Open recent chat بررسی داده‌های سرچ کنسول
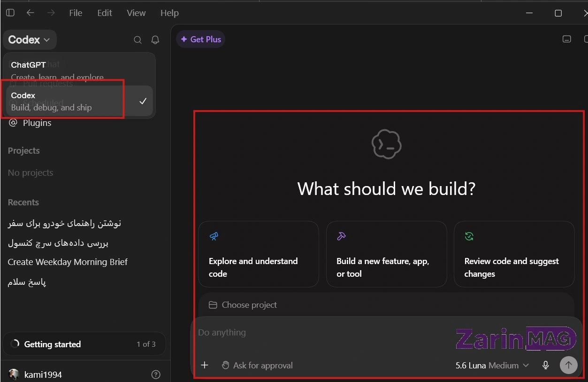Image resolution: width=588 pixels, height=382 pixels. 58,243
